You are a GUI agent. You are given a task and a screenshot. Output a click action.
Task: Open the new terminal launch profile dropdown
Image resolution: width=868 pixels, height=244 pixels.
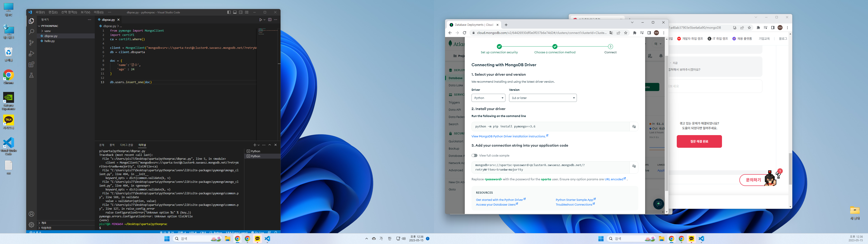[258, 145]
